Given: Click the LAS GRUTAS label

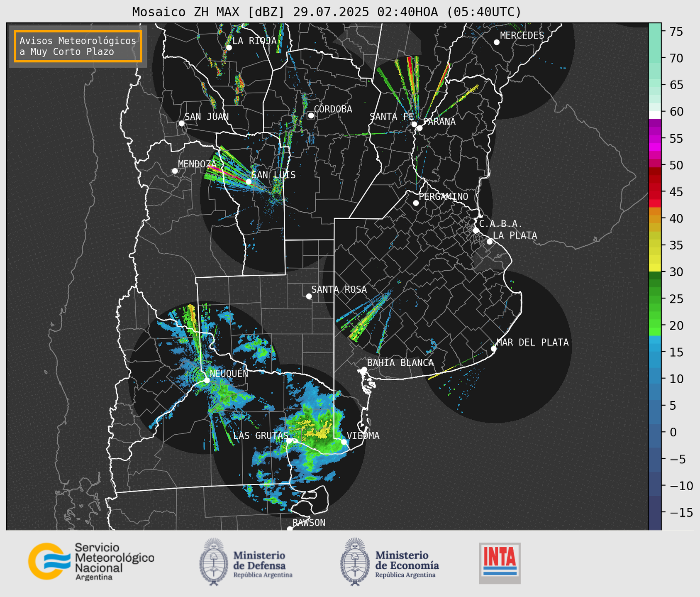Looking at the screenshot, I should point(261,436).
